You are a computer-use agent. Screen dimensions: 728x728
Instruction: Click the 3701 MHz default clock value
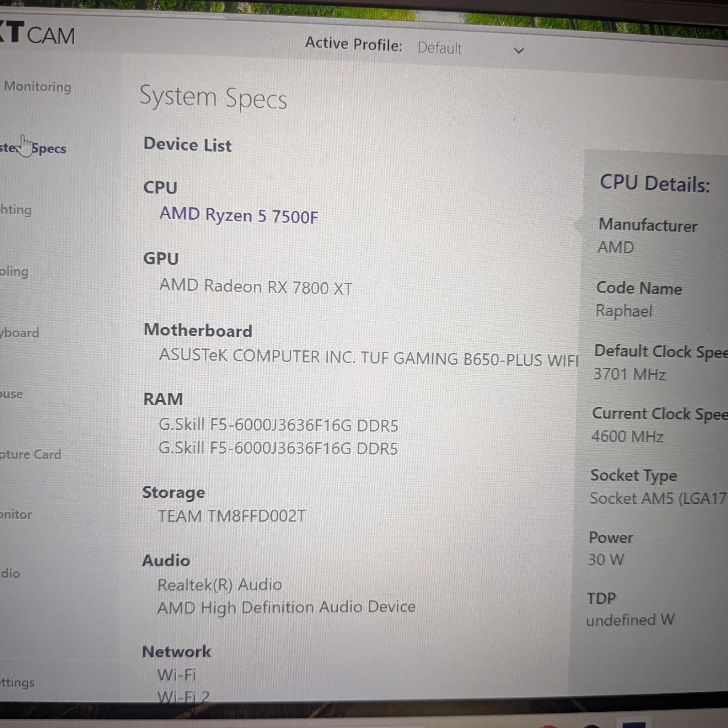(630, 375)
